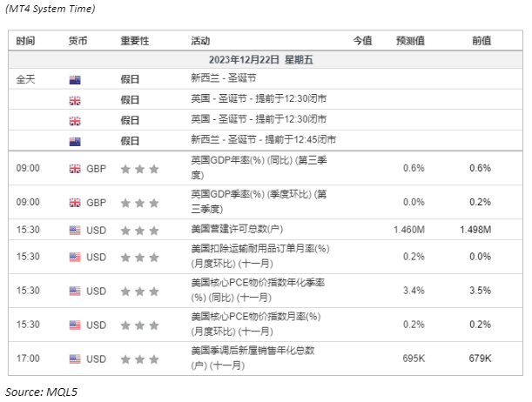This screenshot has width=532, height=402.
Task: Click the US flag for 新屋销售年化总数 row
Action: click(x=75, y=358)
